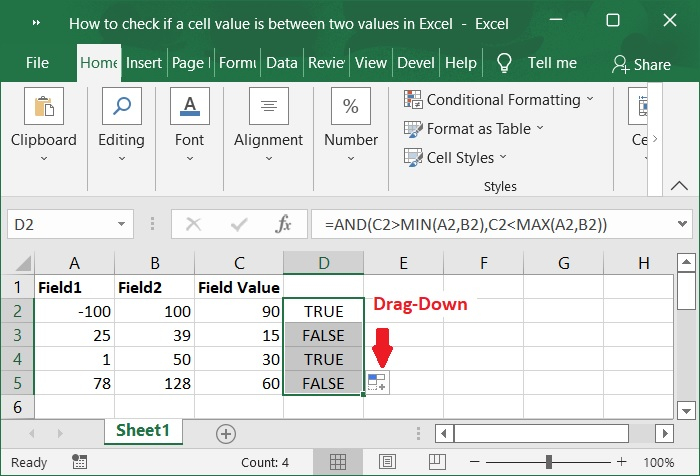The height and width of the screenshot is (476, 700).
Task: Click the Enter checkmark in formula bar
Action: 239,224
